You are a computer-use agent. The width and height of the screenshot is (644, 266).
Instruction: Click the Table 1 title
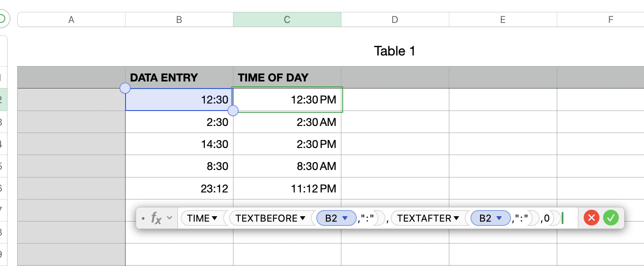[394, 51]
